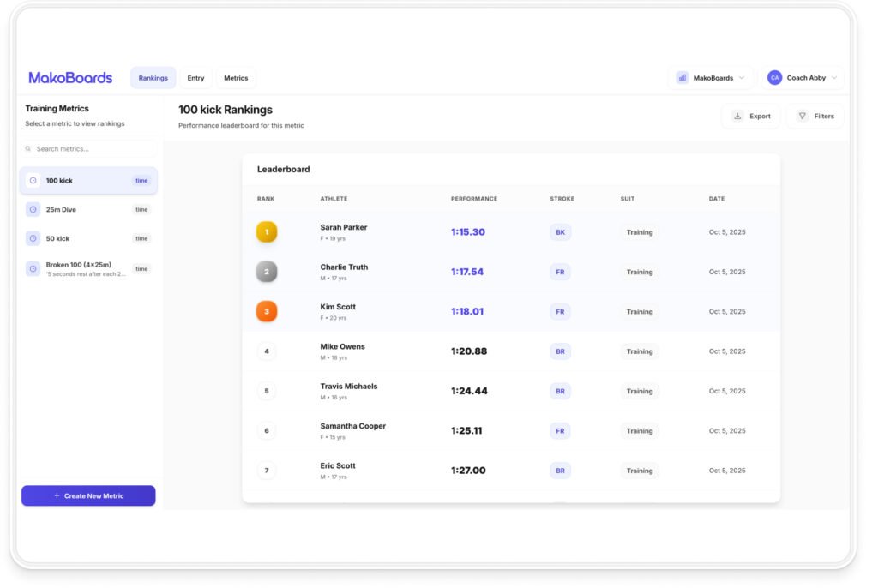Image resolution: width=878 pixels, height=588 pixels.
Task: Export the leaderboard rankings
Action: (x=751, y=117)
